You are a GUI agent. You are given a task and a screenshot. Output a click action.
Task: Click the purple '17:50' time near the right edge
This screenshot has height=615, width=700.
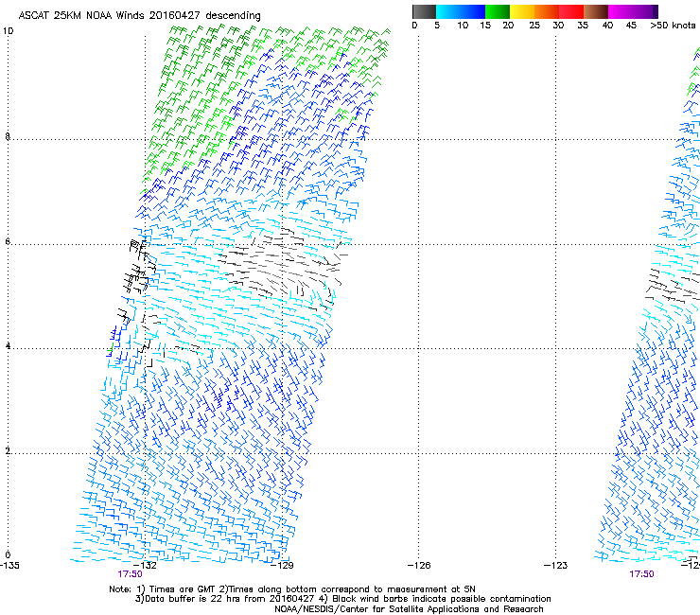tap(641, 574)
